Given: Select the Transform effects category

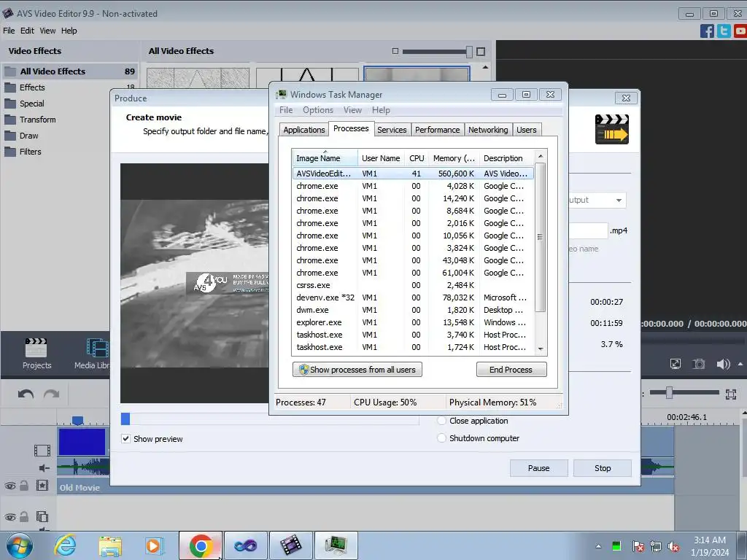Looking at the screenshot, I should point(38,120).
